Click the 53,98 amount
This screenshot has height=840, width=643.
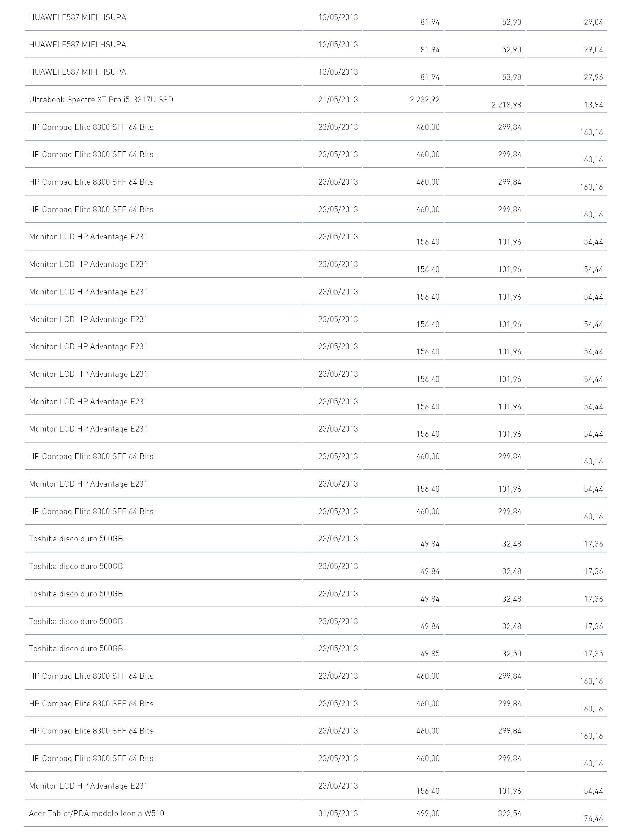pos(512,77)
